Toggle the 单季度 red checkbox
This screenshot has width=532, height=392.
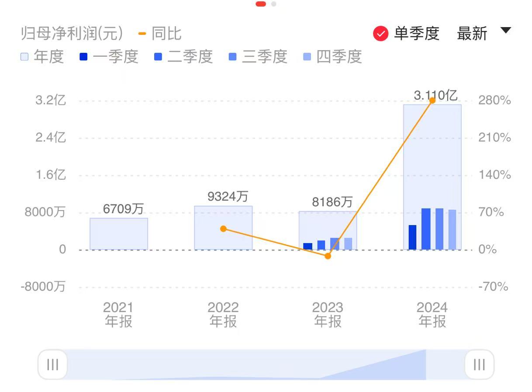tap(381, 34)
